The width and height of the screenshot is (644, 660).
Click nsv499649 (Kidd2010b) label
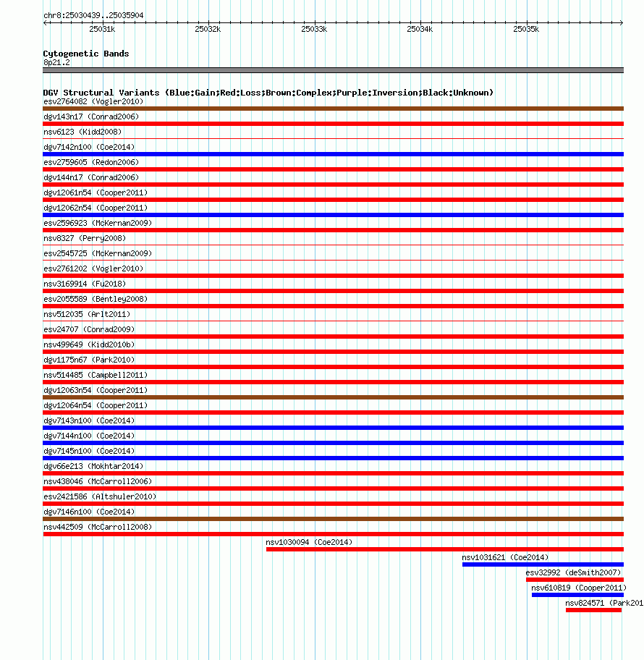pos(89,344)
